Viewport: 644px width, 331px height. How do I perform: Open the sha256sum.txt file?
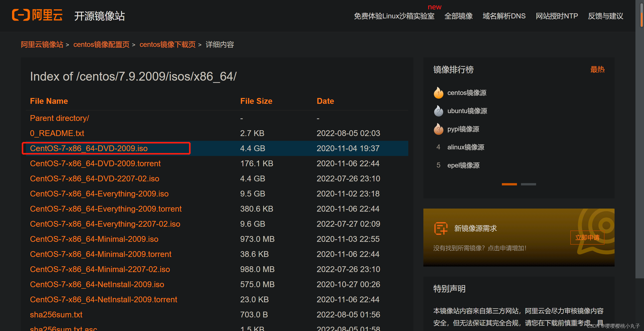click(x=56, y=315)
